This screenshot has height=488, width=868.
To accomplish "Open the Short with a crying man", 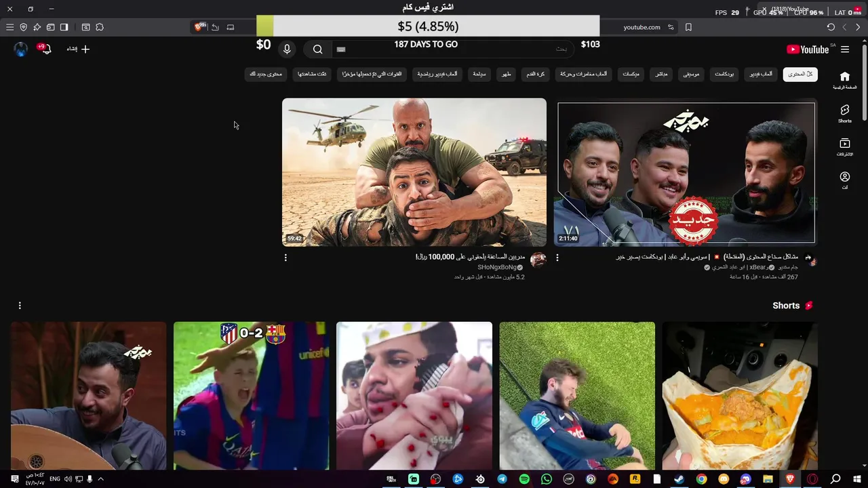I will [x=414, y=396].
